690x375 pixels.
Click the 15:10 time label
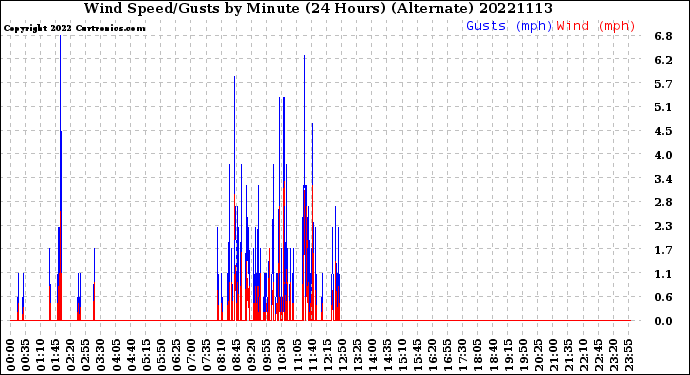tap(403, 355)
